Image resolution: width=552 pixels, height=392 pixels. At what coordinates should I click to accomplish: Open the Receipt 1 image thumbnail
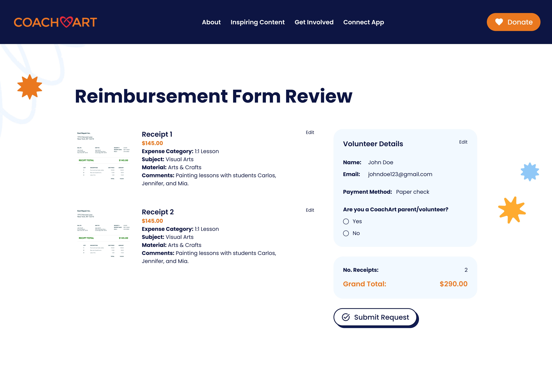coord(103,156)
